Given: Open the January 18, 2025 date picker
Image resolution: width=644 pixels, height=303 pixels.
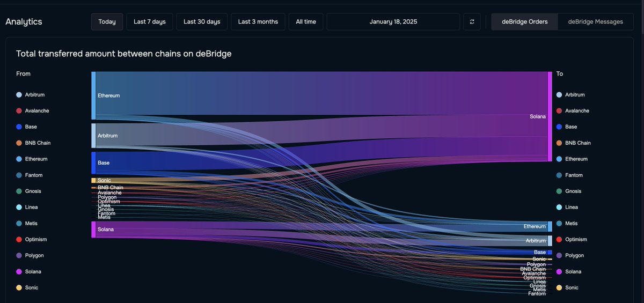Looking at the screenshot, I should 393,22.
